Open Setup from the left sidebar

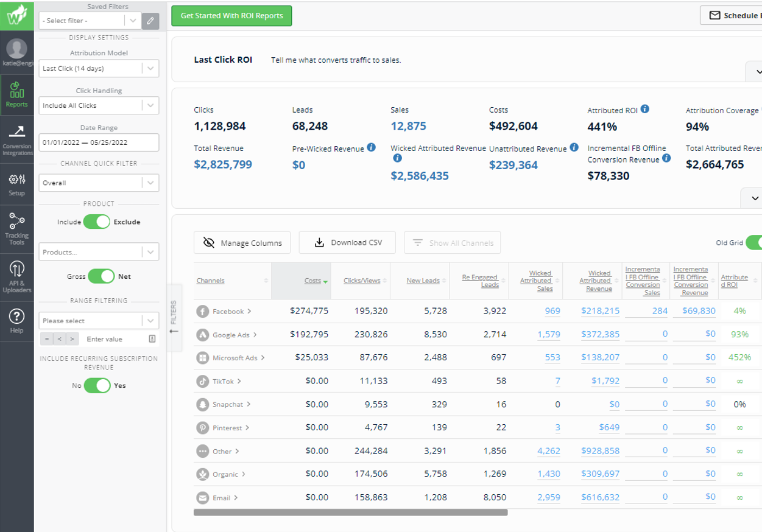point(17,181)
